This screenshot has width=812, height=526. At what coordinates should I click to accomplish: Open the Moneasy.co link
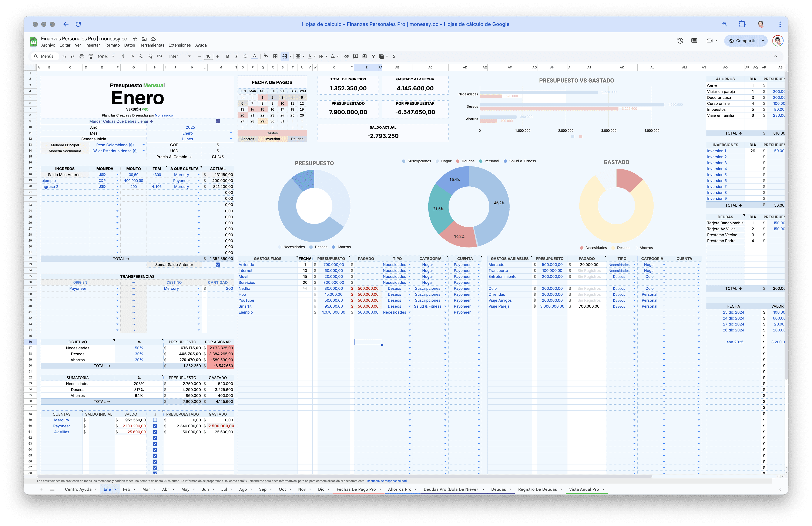pos(164,116)
